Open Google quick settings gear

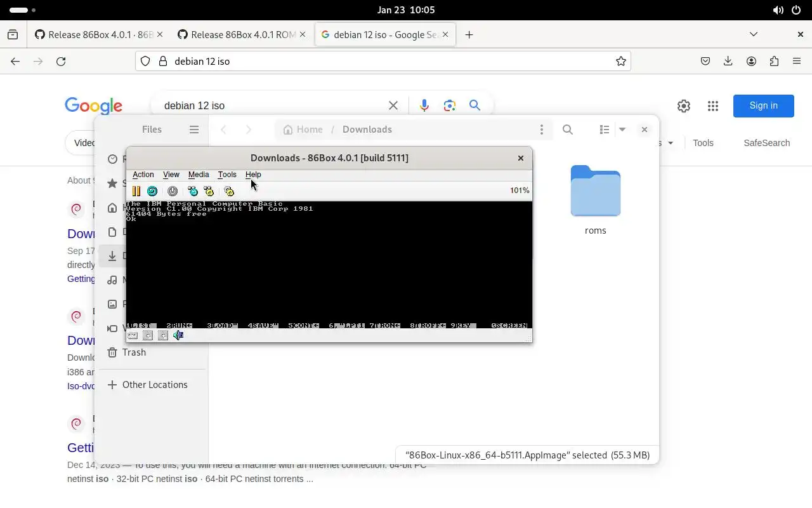click(x=684, y=106)
